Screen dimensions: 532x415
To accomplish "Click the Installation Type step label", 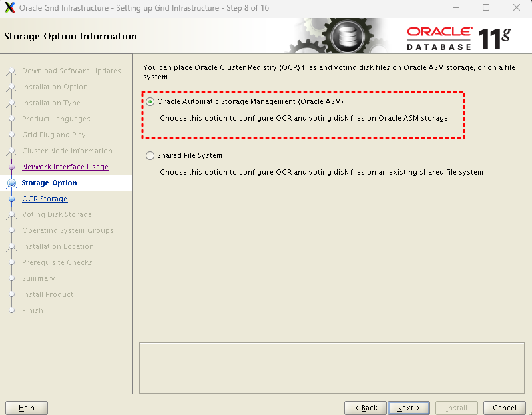I will point(51,103).
